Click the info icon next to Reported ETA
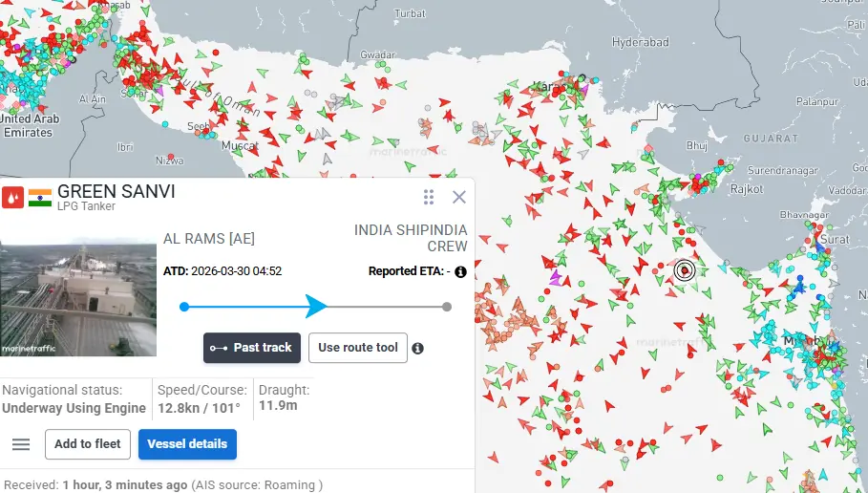This screenshot has height=493, width=868. (460, 272)
